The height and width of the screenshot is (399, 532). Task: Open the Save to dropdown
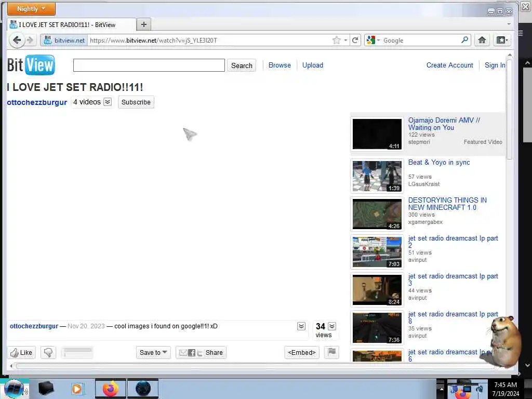pos(153,353)
